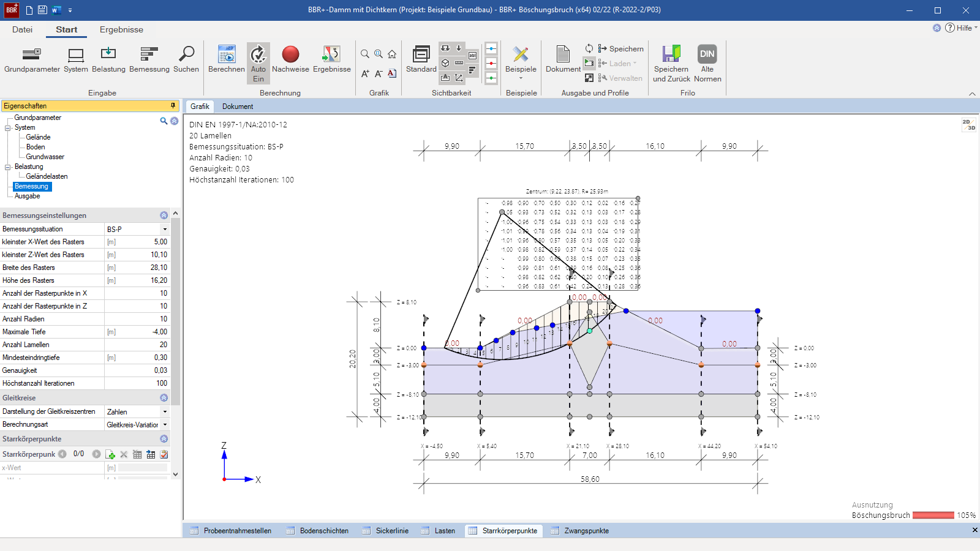Collapse the Bemessungseinstellungen section
Image resolution: width=980 pixels, height=551 pixels.
point(164,216)
